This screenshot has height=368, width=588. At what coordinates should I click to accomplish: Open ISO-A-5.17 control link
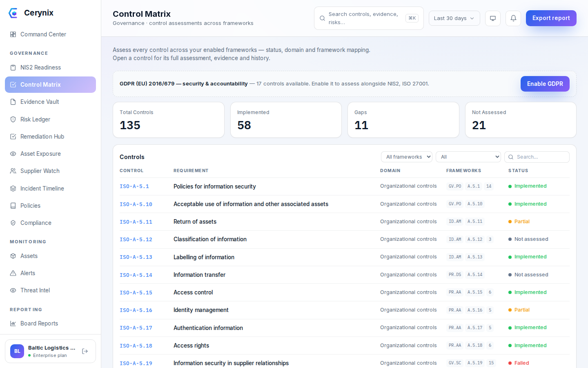tap(136, 328)
